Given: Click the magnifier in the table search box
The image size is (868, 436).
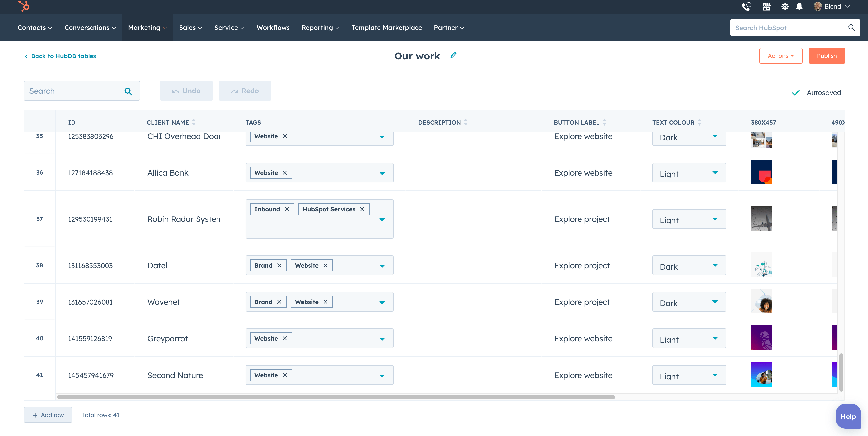Looking at the screenshot, I should click(x=128, y=91).
